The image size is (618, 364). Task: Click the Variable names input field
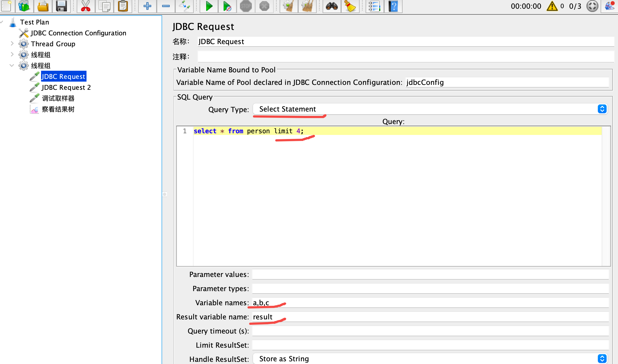[x=430, y=303]
